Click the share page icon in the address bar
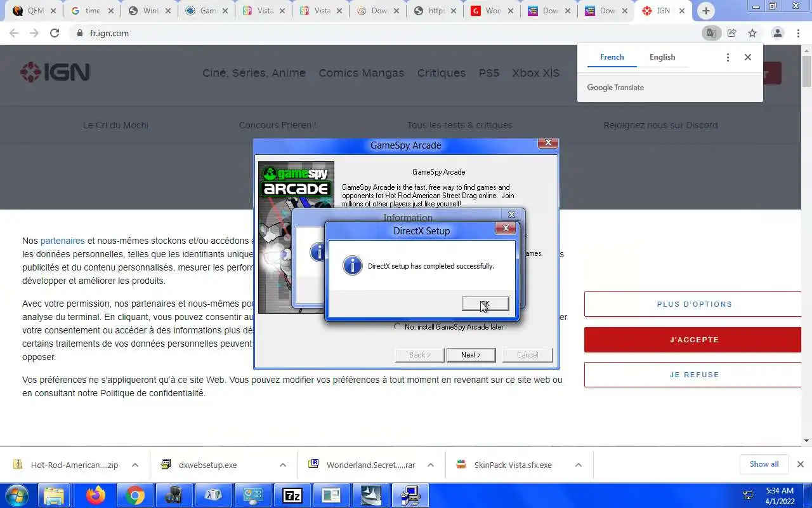Image resolution: width=812 pixels, height=508 pixels. (732, 33)
